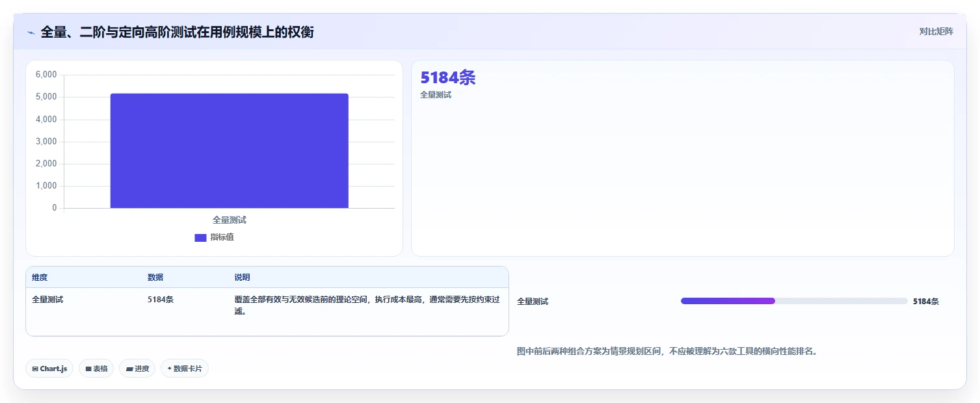
Task: Click the 对比矩阵 label in header
Action: coord(936,31)
